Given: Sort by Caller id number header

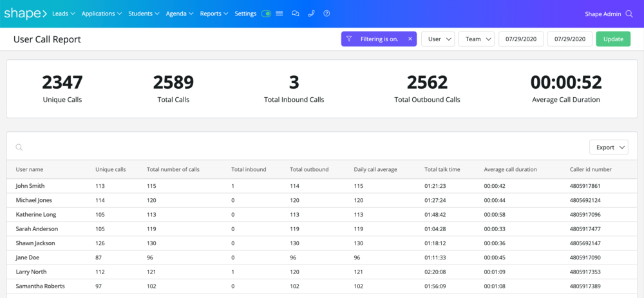Looking at the screenshot, I should pyautogui.click(x=591, y=169).
